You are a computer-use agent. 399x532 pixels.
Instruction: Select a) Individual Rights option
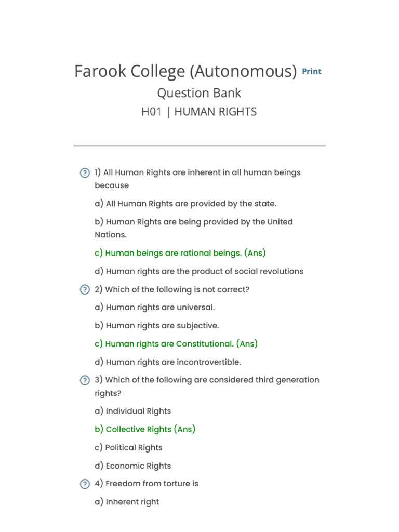[132, 411]
